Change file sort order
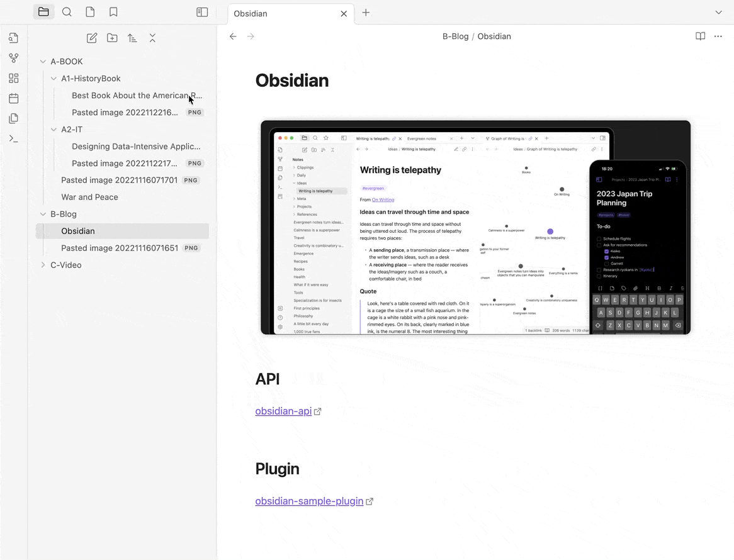734x560 pixels. coord(132,38)
